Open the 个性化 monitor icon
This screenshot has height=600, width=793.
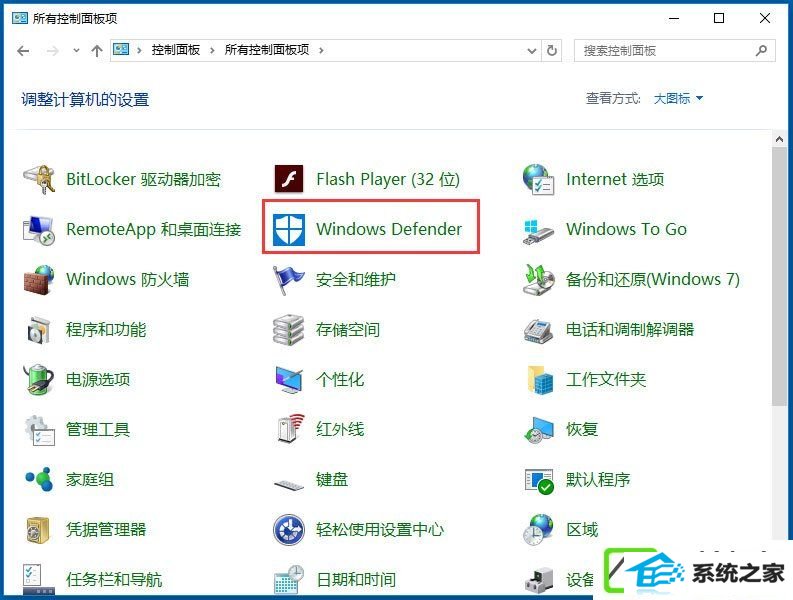(x=289, y=379)
